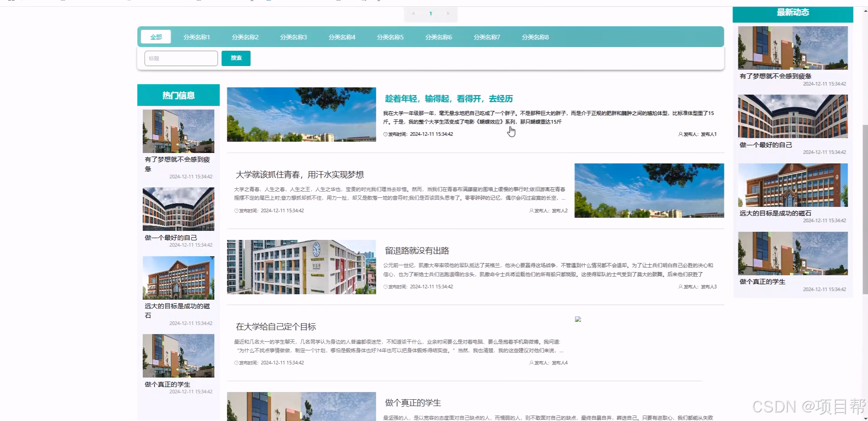Click the next page arrow in pagination

click(x=448, y=14)
